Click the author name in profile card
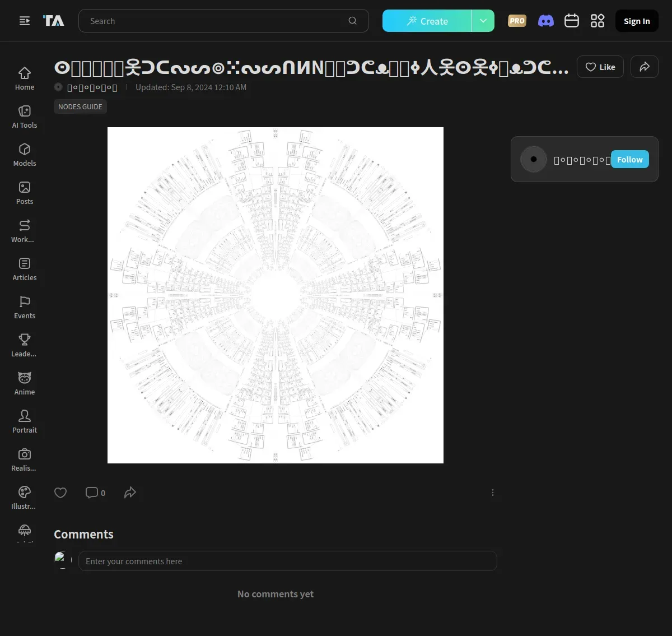Viewport: 672px width, 636px height. [582, 160]
